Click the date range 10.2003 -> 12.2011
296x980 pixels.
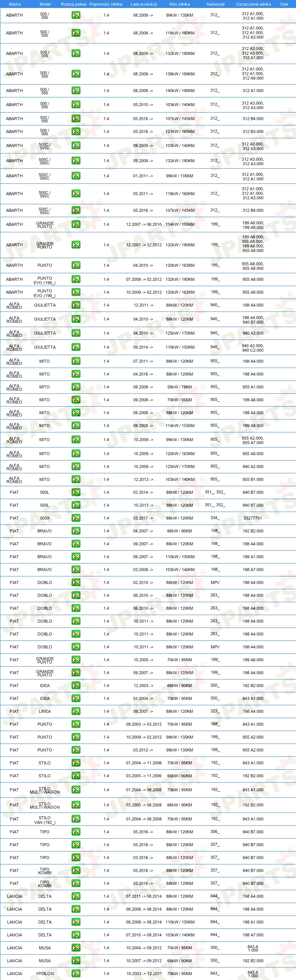[143, 974]
